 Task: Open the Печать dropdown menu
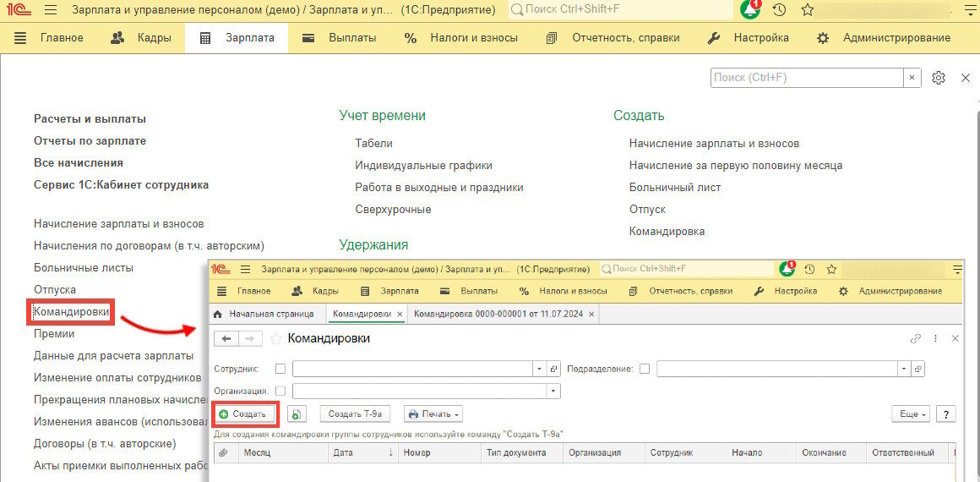[x=433, y=414]
